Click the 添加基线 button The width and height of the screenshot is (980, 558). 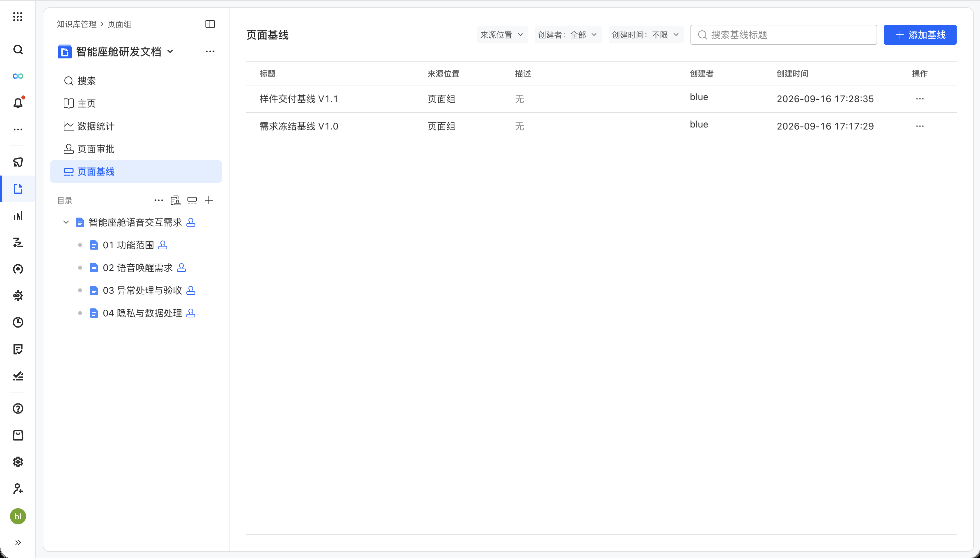pyautogui.click(x=920, y=35)
